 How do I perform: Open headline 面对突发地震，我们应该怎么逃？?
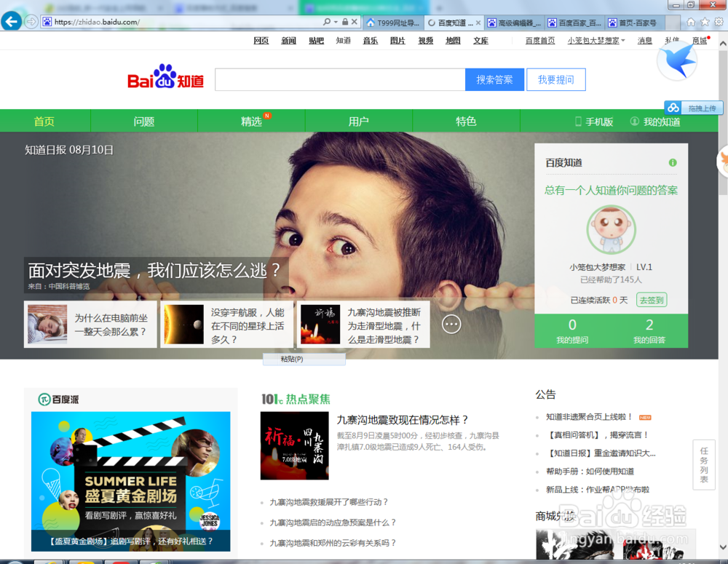[154, 270]
